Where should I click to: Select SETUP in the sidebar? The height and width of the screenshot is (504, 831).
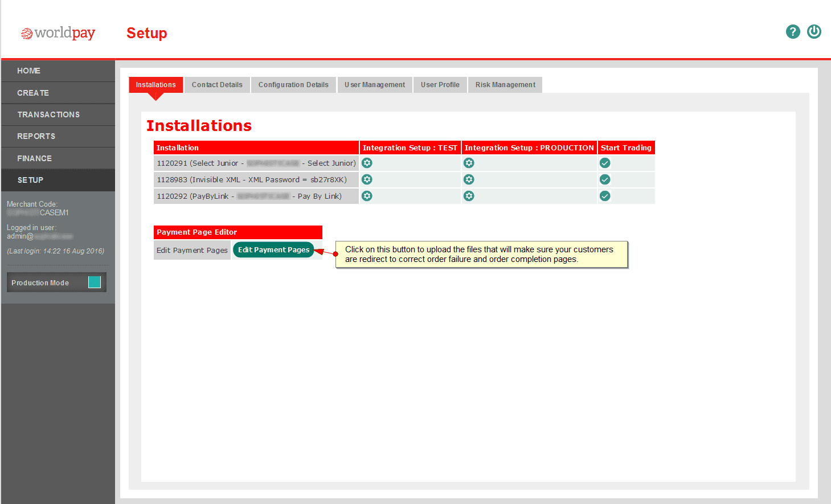tap(58, 180)
